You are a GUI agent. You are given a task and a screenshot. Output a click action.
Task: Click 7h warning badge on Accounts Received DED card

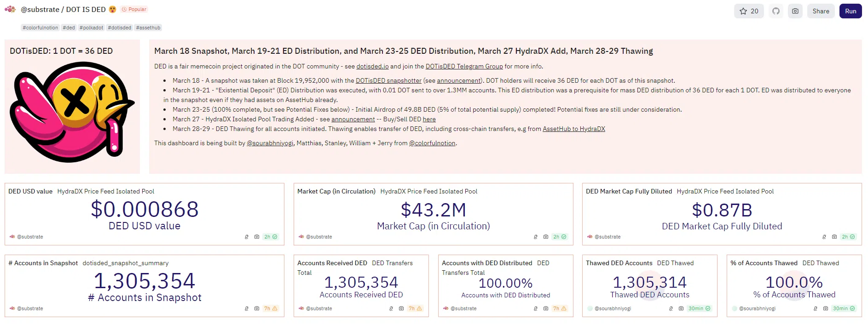pyautogui.click(x=415, y=309)
